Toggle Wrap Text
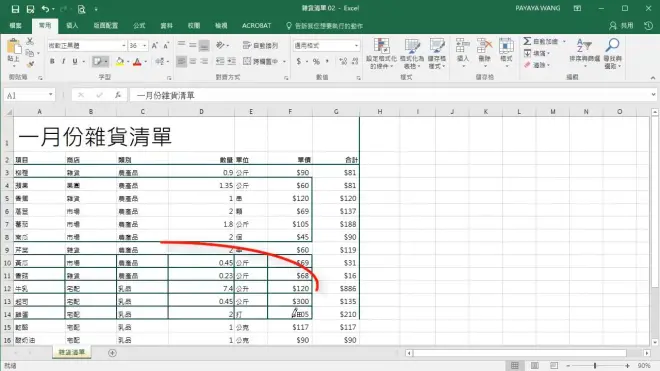The image size is (660, 371). pyautogui.click(x=261, y=45)
